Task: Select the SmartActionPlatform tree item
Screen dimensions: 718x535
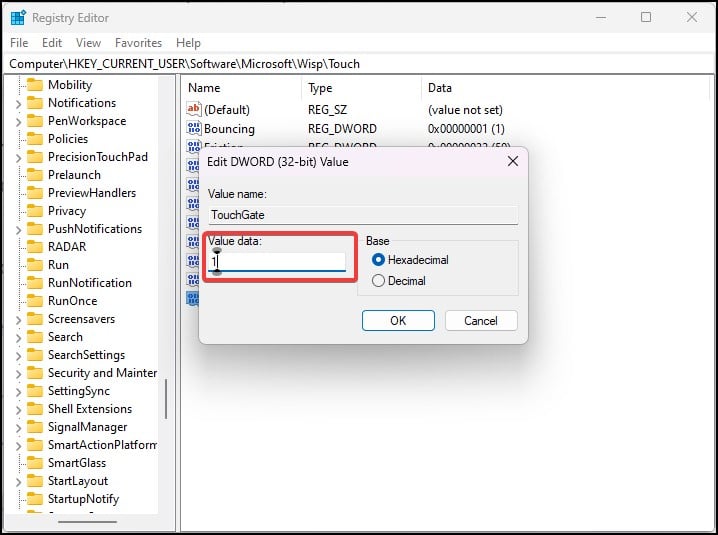Action: [102, 445]
